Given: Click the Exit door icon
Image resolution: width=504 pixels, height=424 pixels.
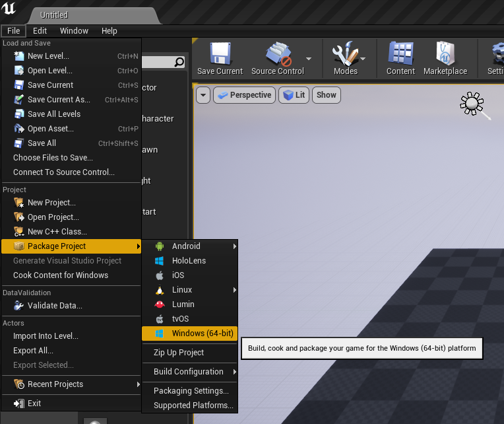Looking at the screenshot, I should tap(19, 404).
